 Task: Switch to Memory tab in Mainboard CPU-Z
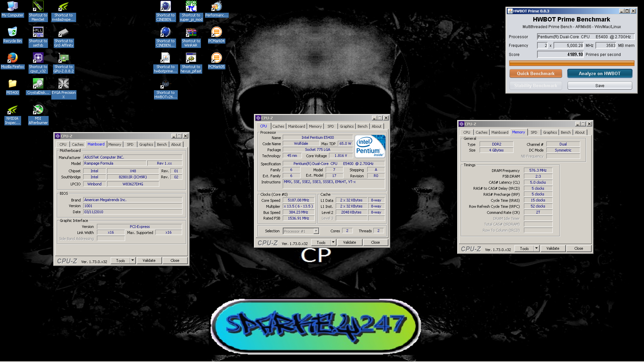115,144
